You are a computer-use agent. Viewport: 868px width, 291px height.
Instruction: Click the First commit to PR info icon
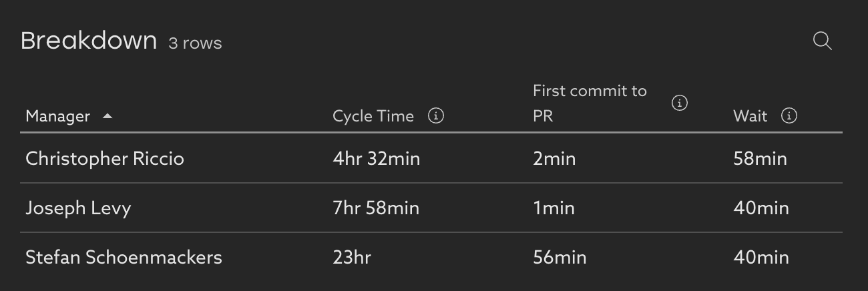(680, 103)
